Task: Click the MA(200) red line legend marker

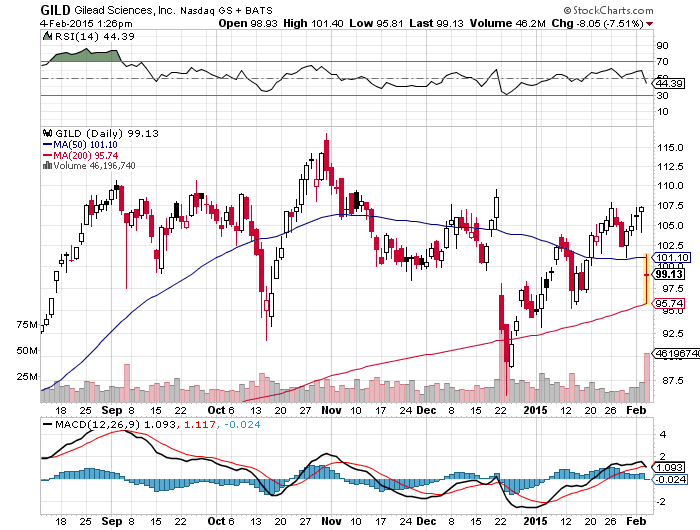Action: tap(48, 155)
